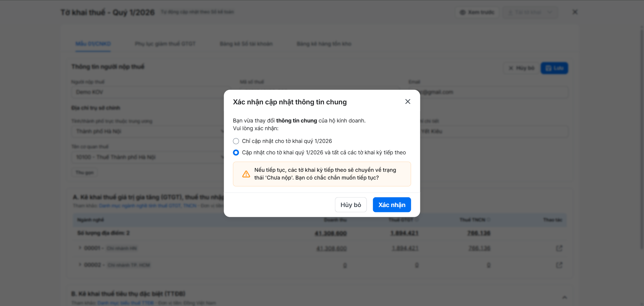Close the confirmation dialog with X icon
This screenshot has width=644, height=306.
[x=408, y=102]
